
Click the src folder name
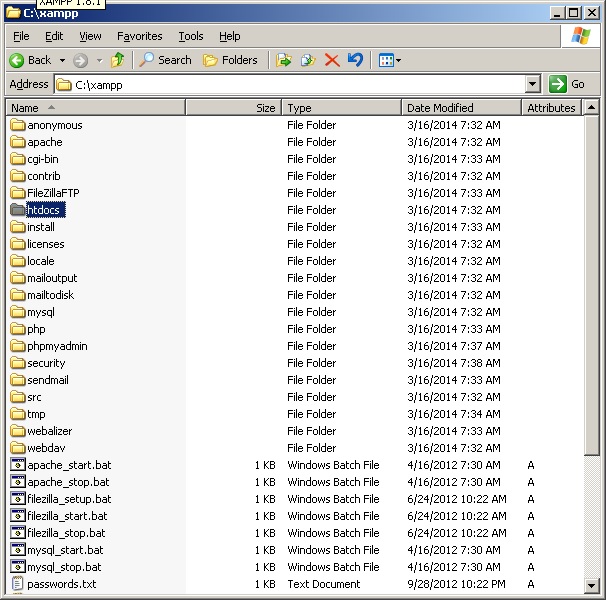tap(34, 397)
